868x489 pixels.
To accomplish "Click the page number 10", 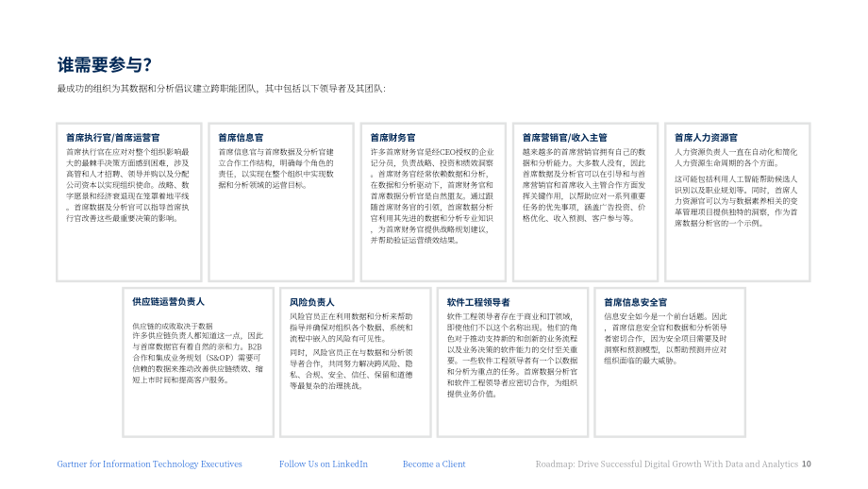I will coord(807,464).
